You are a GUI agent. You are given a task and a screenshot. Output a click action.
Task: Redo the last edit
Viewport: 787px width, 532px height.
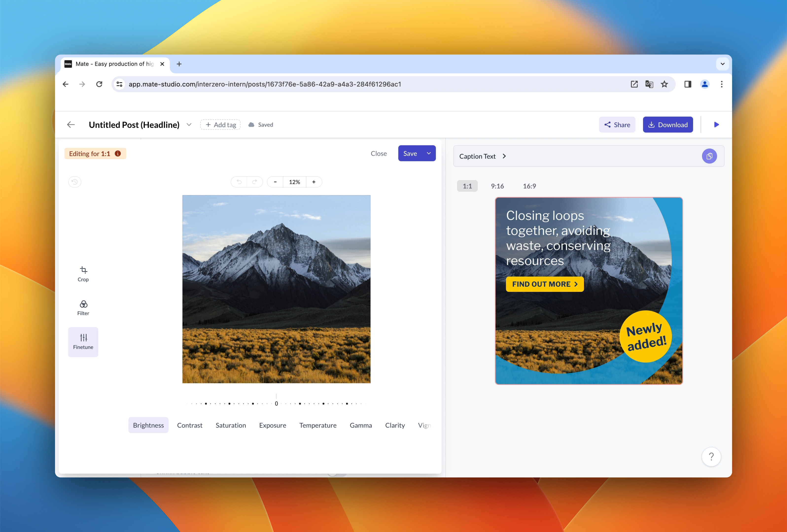255,182
